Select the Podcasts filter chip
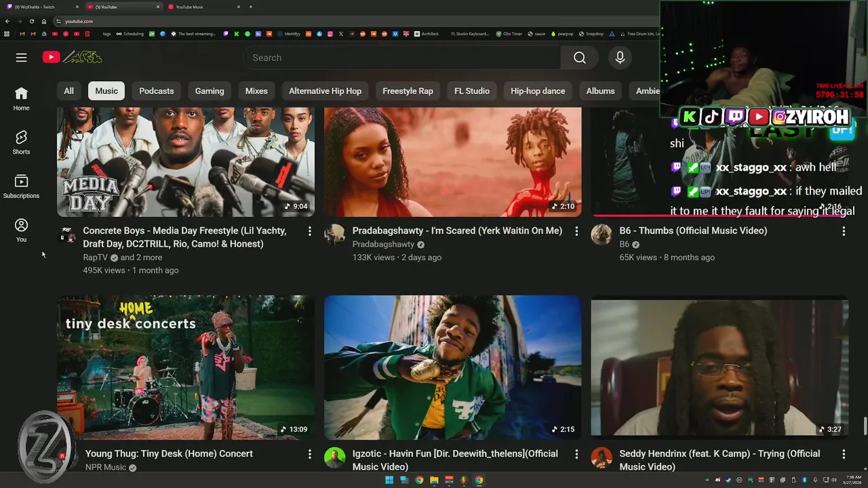Image resolution: width=868 pixels, height=488 pixels. 157,91
